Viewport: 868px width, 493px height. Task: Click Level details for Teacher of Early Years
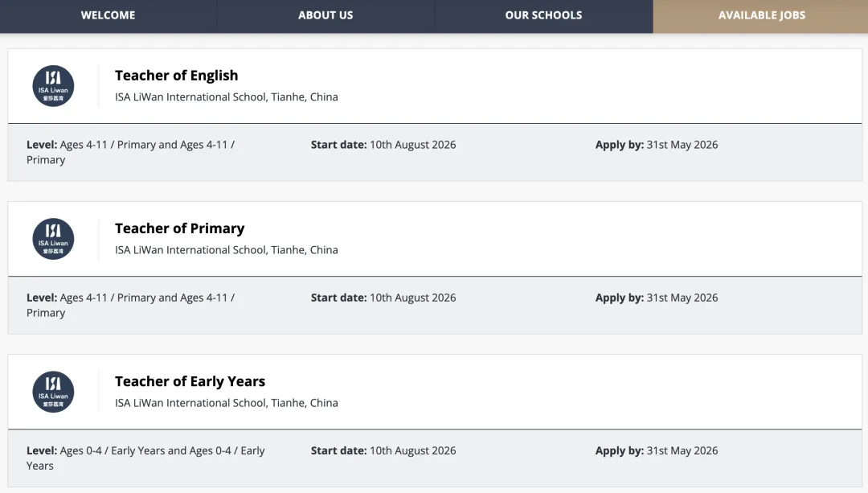pos(145,458)
